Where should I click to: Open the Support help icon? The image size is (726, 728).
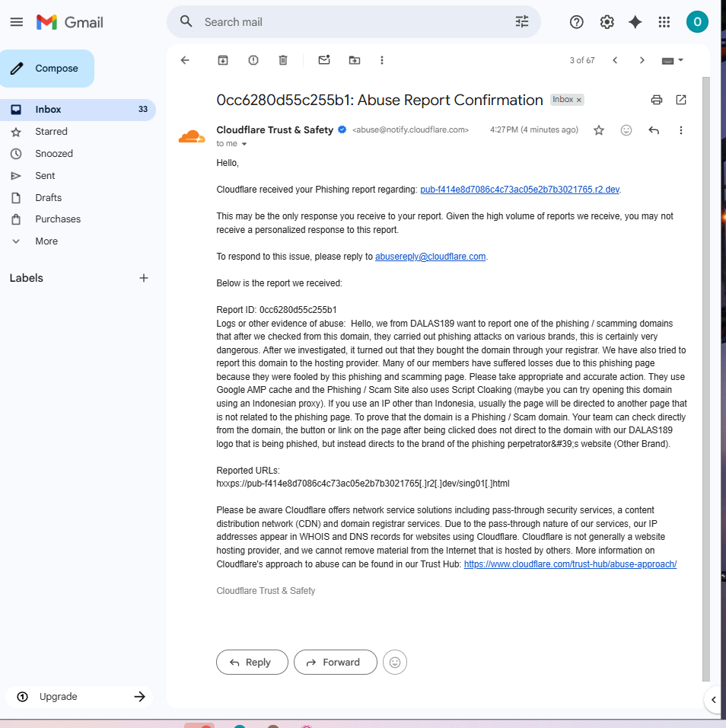pos(577,22)
